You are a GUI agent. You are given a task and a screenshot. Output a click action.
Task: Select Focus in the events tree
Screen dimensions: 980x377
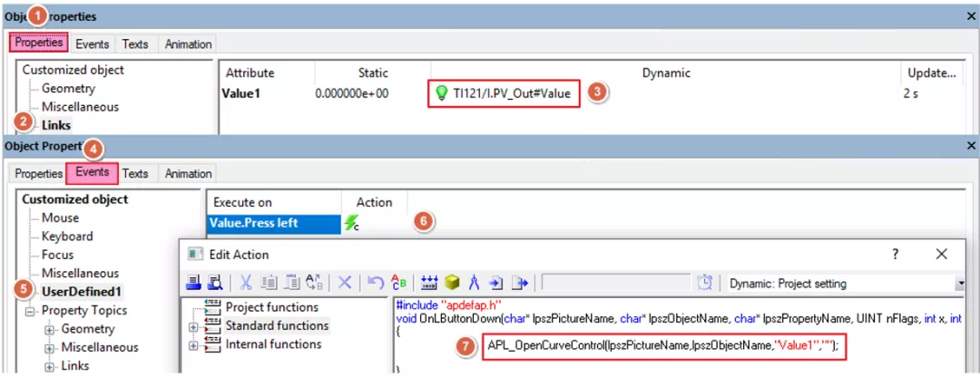tap(57, 255)
